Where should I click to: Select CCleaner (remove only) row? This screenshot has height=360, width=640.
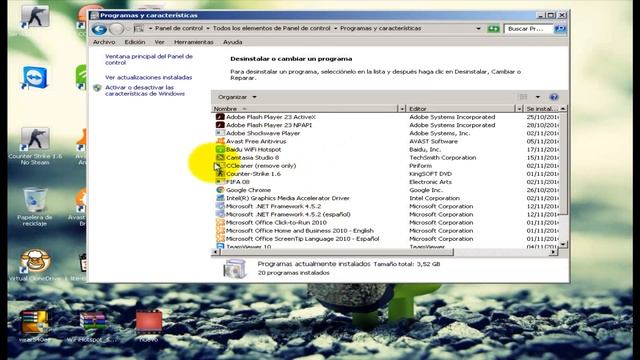[x=386, y=166]
